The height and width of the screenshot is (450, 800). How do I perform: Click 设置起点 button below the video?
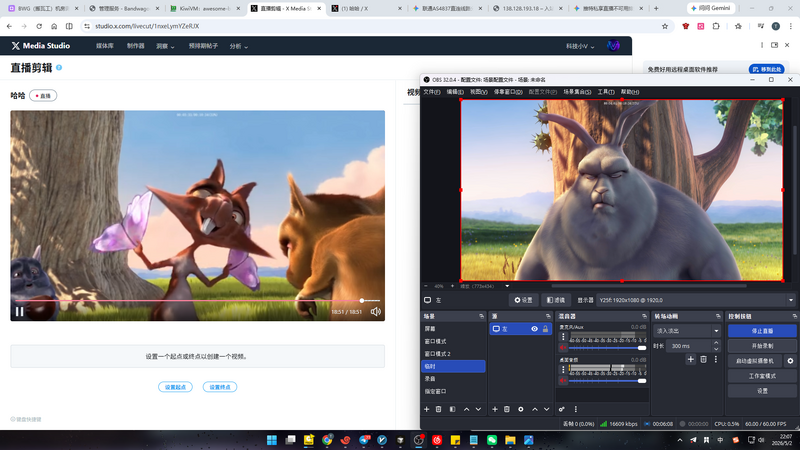pyautogui.click(x=176, y=387)
